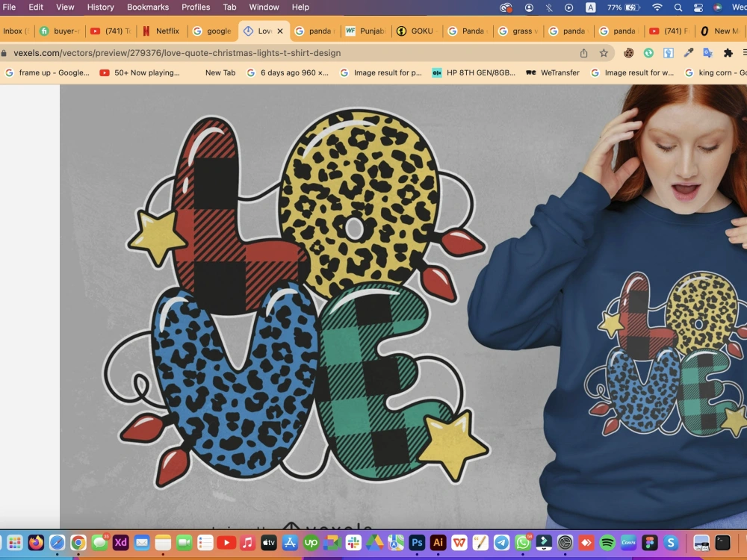Open Wi-Fi status in the menu bar

coord(657,7)
